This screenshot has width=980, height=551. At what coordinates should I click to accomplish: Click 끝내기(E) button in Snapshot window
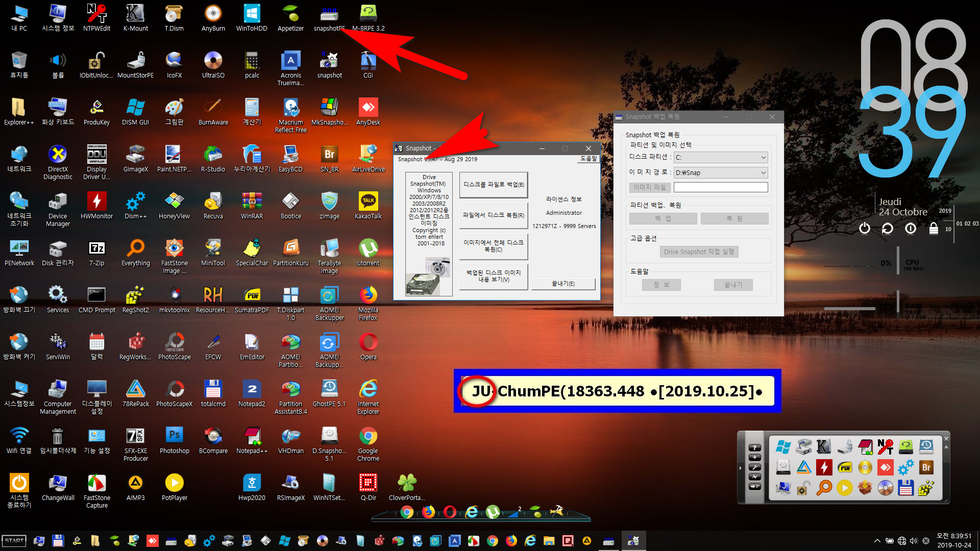point(563,284)
